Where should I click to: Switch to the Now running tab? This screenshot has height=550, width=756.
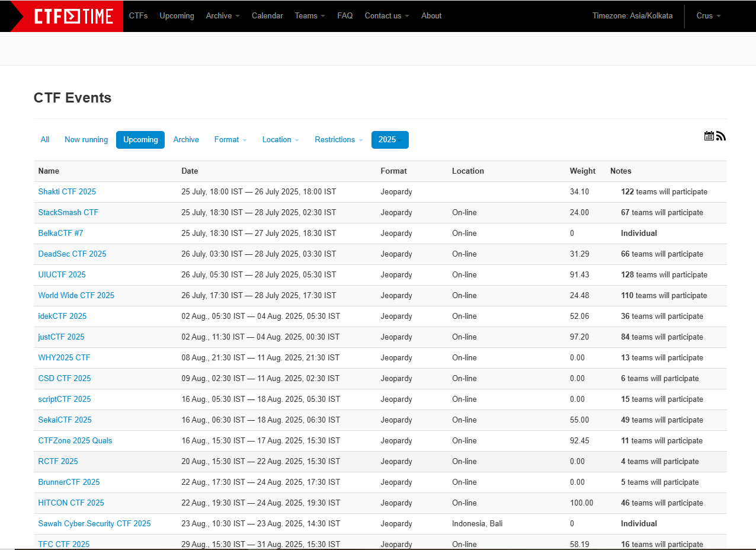click(x=86, y=140)
